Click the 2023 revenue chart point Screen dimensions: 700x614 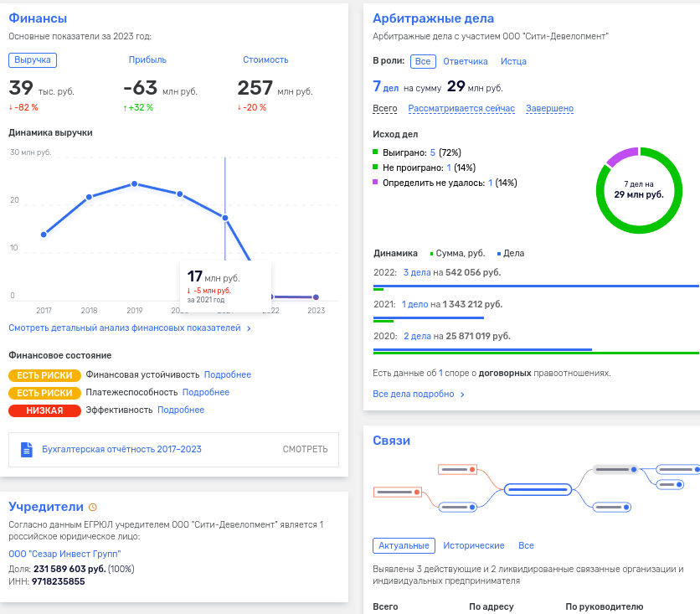pyautogui.click(x=316, y=297)
